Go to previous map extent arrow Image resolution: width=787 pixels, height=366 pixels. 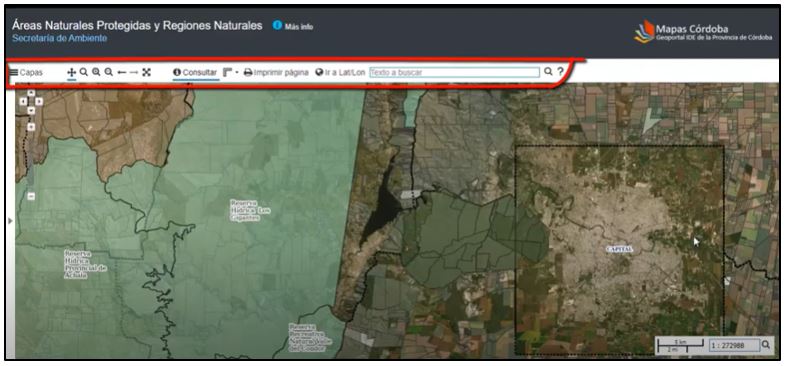pos(121,72)
